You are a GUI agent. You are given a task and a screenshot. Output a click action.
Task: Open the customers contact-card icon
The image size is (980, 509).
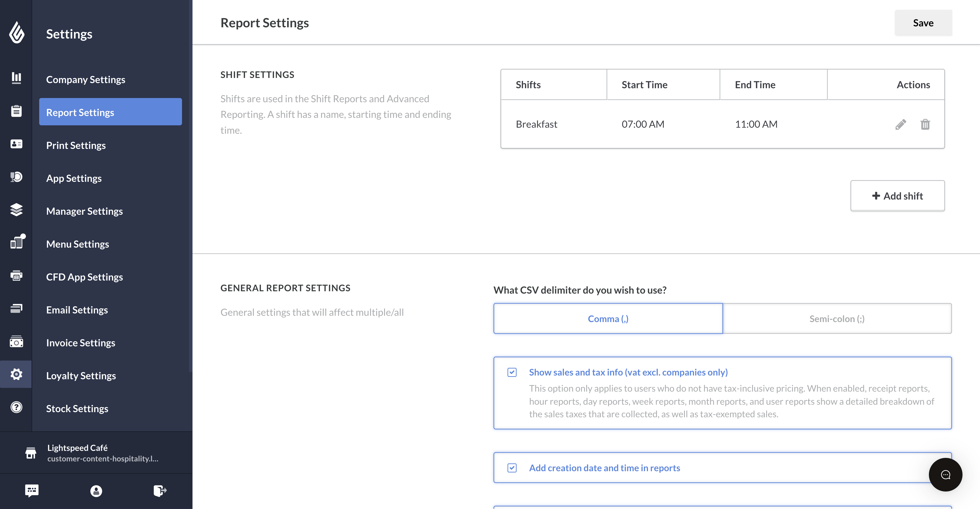[x=16, y=144]
